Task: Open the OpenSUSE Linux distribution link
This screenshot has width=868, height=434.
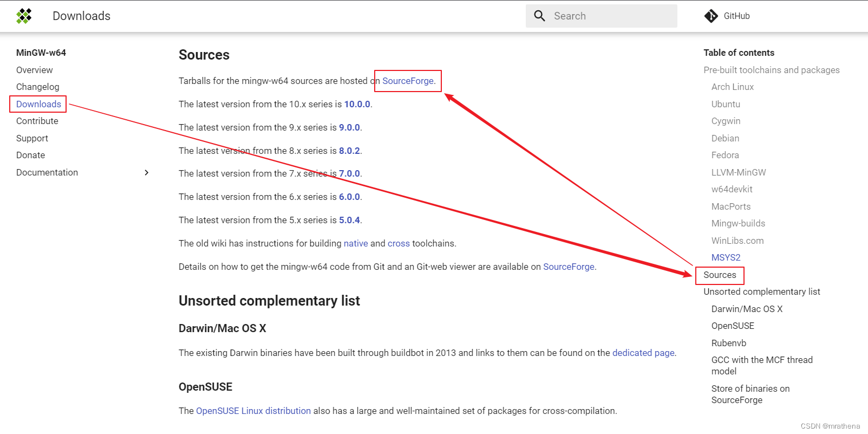Action: tap(253, 411)
